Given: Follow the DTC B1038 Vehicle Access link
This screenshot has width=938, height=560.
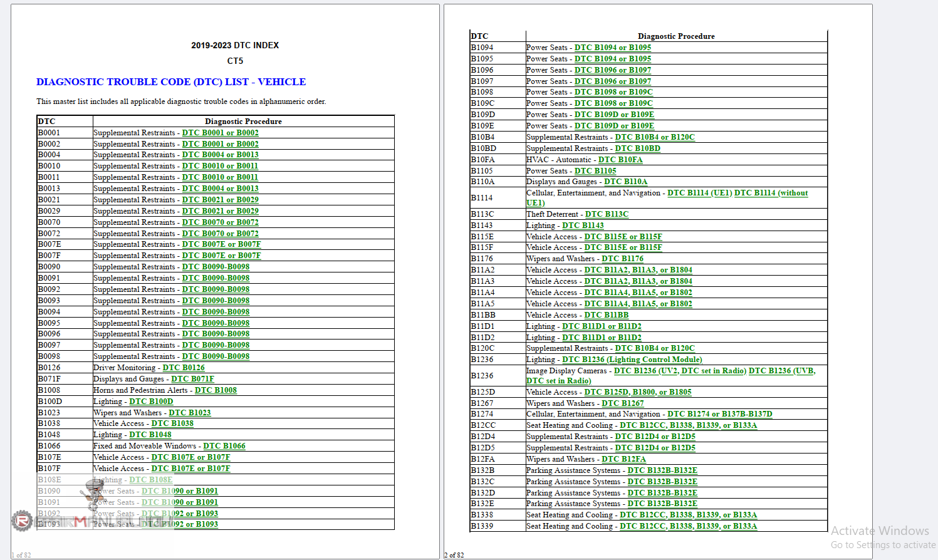Looking at the screenshot, I should click(172, 423).
